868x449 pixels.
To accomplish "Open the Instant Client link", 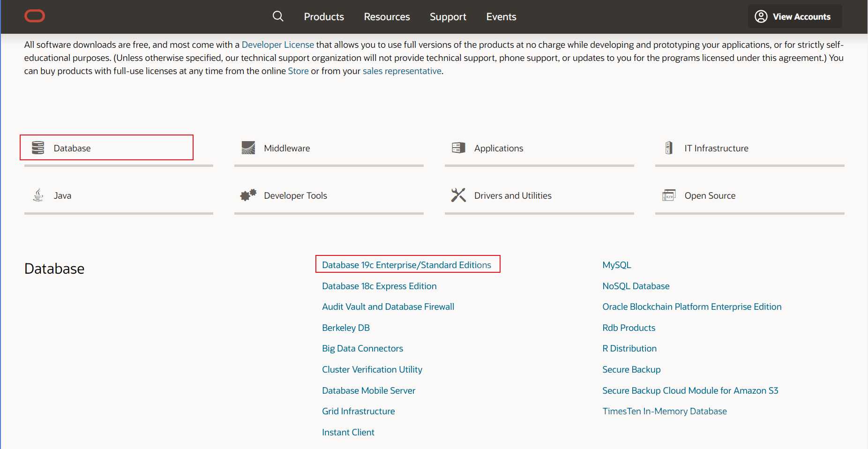I will (x=348, y=432).
